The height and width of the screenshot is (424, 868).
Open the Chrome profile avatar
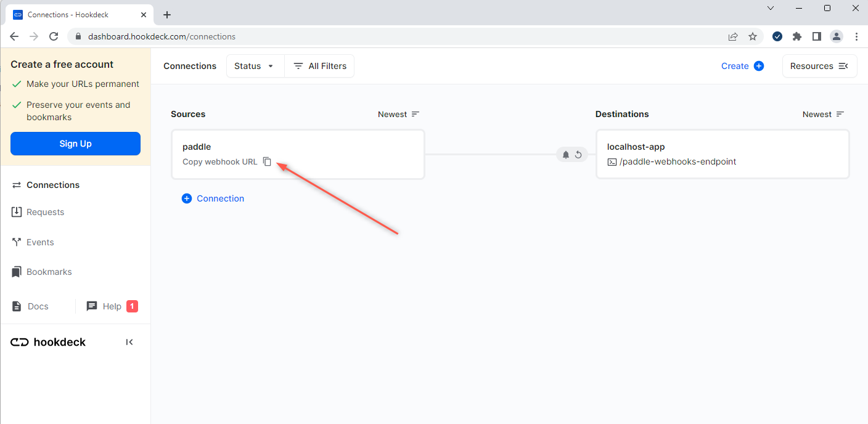point(837,36)
